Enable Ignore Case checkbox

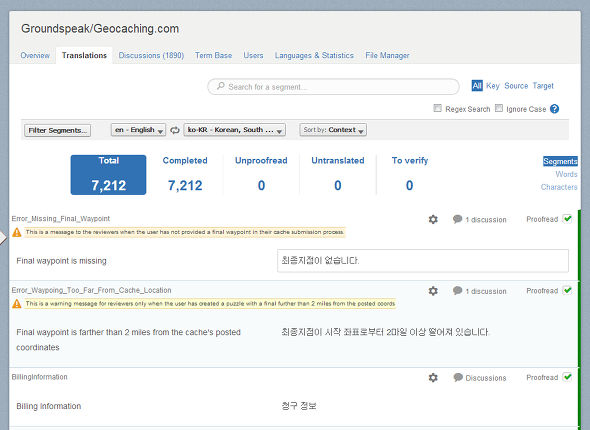tap(499, 108)
